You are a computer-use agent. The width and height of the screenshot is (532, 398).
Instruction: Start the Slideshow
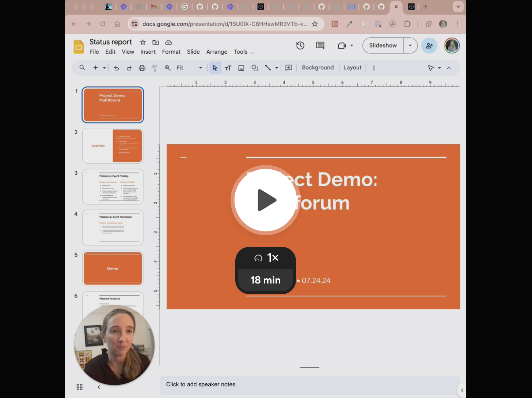(x=383, y=45)
